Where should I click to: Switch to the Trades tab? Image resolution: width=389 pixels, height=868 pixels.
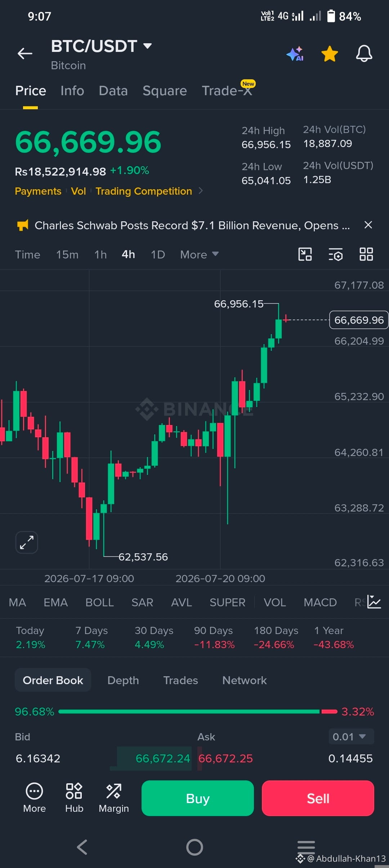click(x=180, y=680)
